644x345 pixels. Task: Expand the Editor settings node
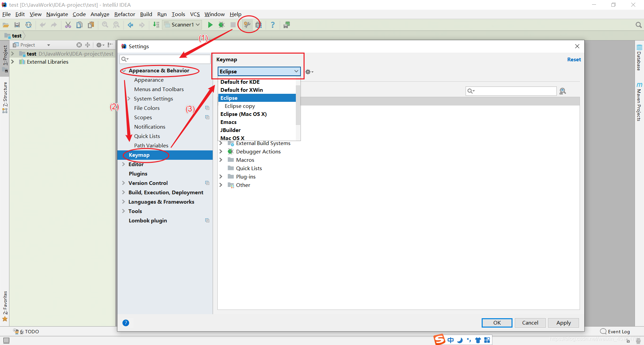click(x=124, y=164)
